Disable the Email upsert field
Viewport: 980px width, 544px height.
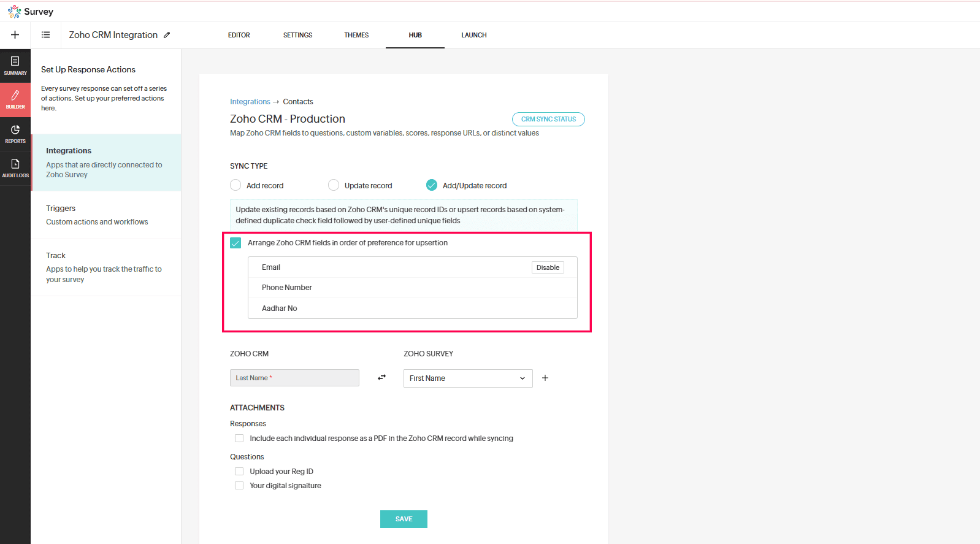coord(548,267)
